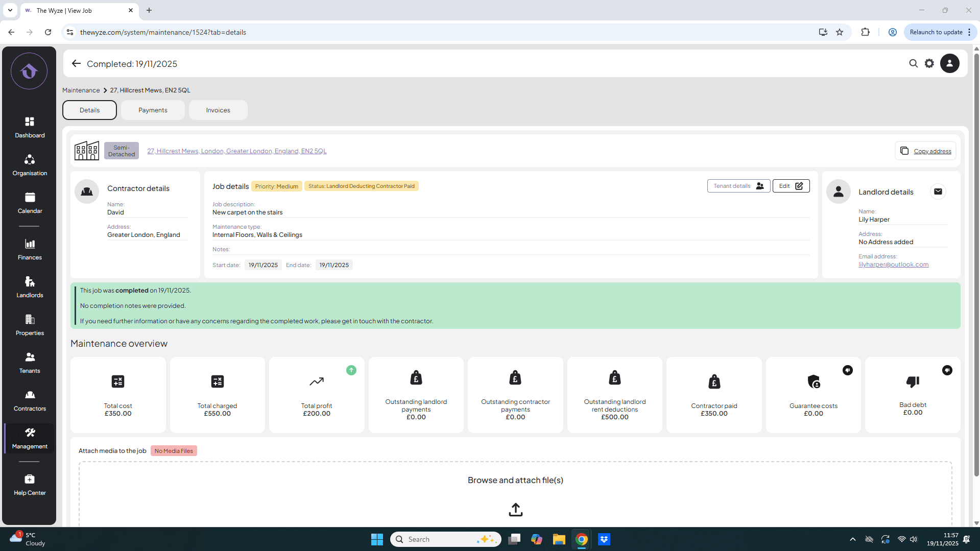Switch to the Invoices tab

218,110
